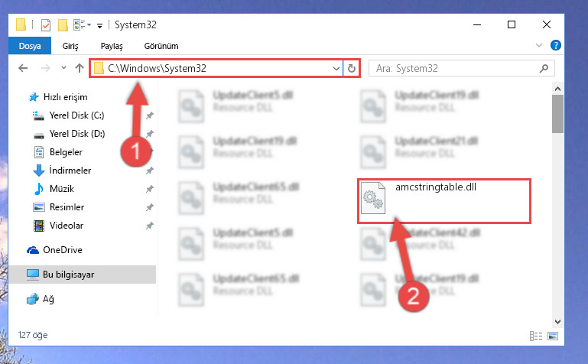The image size is (588, 364).
Task: Click the Back navigation arrow
Action: pyautogui.click(x=23, y=68)
